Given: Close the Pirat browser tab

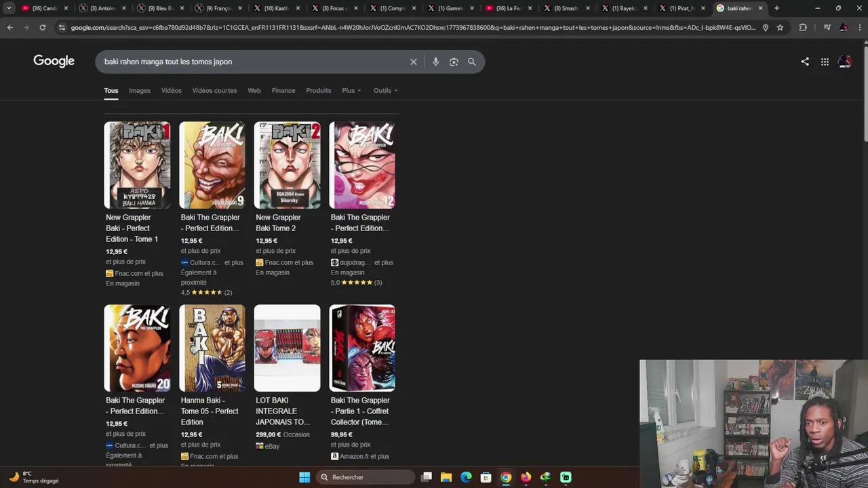Looking at the screenshot, I should coord(703,8).
